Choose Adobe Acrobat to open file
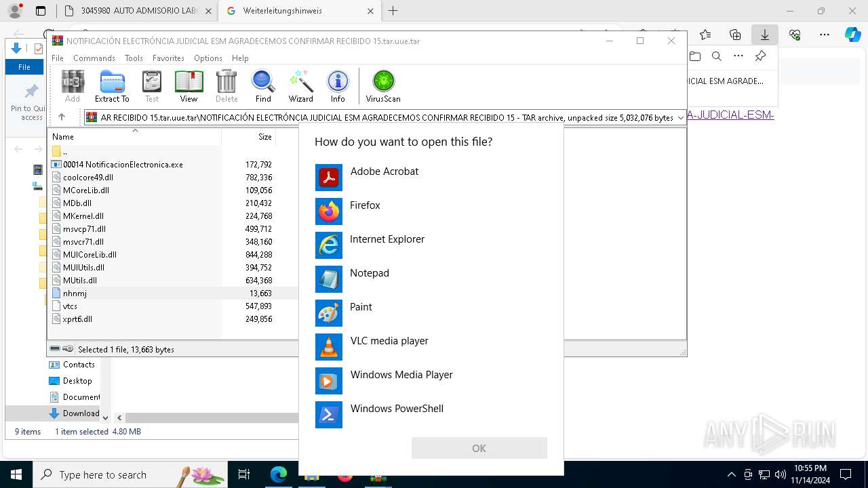 (x=431, y=178)
